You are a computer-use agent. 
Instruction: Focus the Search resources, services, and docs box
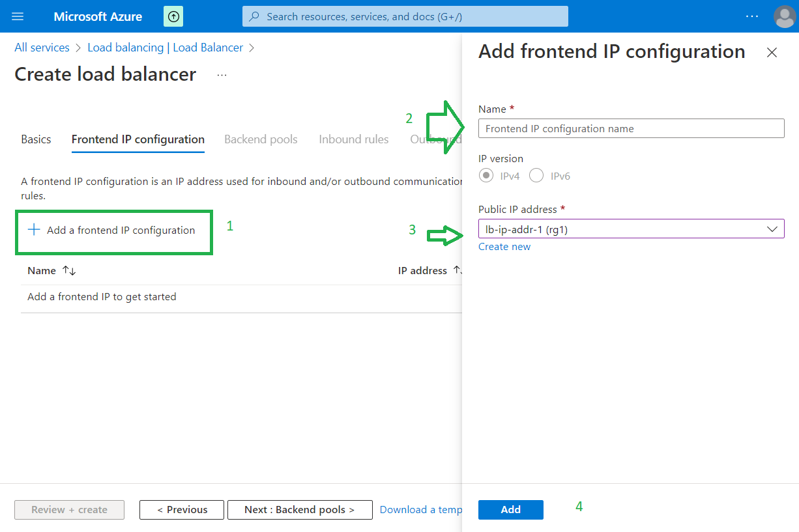click(x=405, y=16)
